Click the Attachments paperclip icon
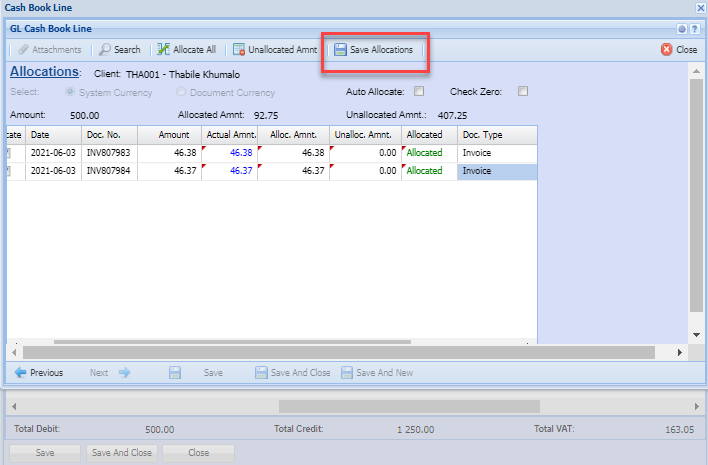This screenshot has width=708, height=465. click(x=23, y=50)
